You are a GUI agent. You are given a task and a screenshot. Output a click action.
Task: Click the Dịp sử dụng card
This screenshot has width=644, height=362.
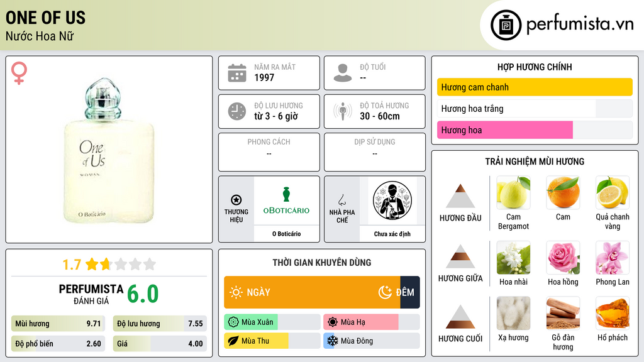(375, 152)
